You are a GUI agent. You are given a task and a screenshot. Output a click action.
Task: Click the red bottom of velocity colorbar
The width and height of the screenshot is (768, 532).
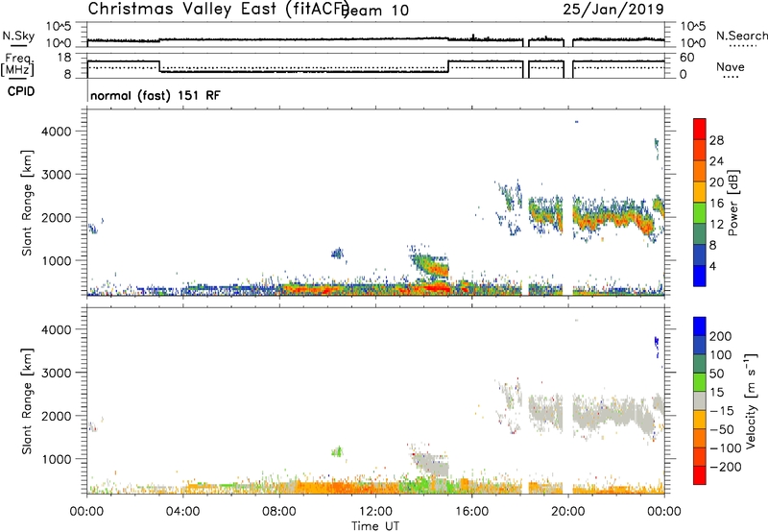[x=700, y=475]
